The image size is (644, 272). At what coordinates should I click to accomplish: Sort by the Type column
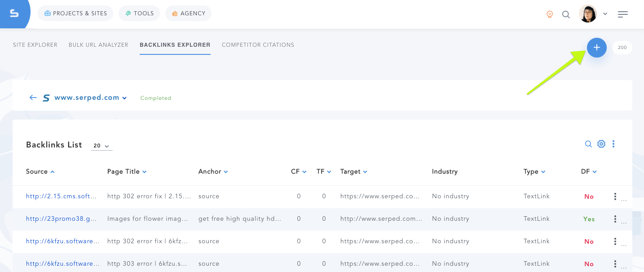534,172
